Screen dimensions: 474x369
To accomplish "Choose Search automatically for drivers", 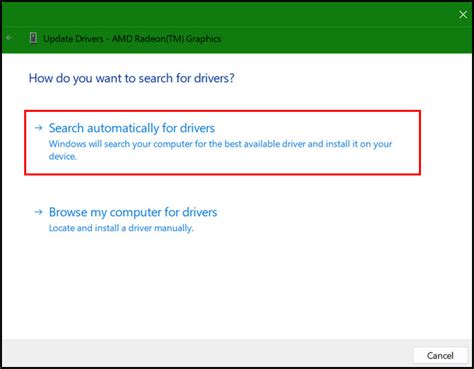I will tap(222, 143).
